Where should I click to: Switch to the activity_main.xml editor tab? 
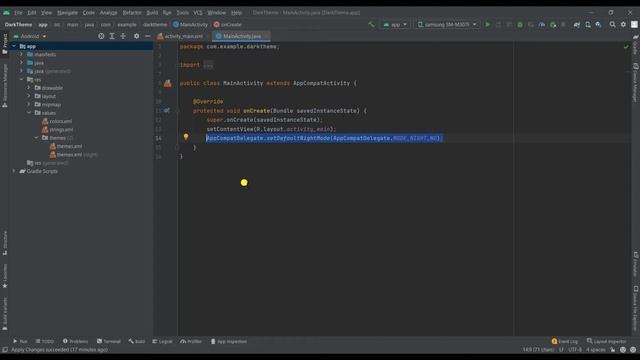[182, 36]
